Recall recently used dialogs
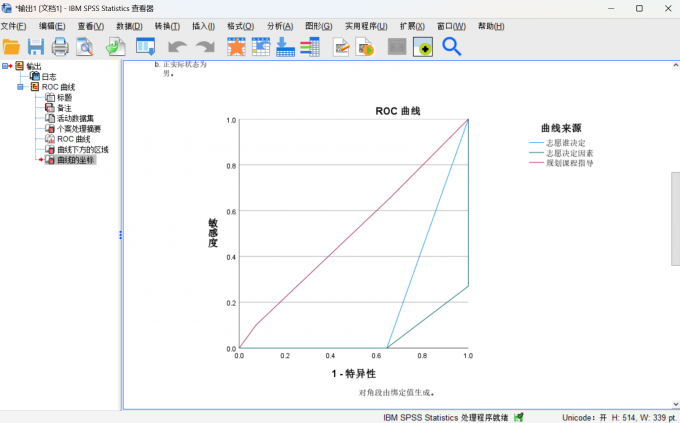This screenshot has height=423, width=680. click(145, 47)
